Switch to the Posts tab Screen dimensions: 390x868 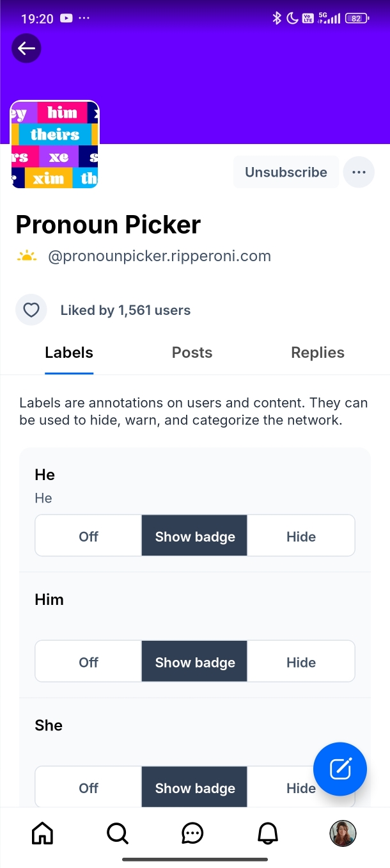[192, 353]
